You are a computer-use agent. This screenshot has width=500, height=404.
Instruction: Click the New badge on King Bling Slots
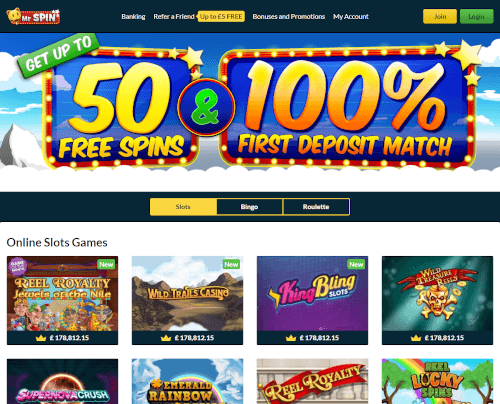(356, 264)
